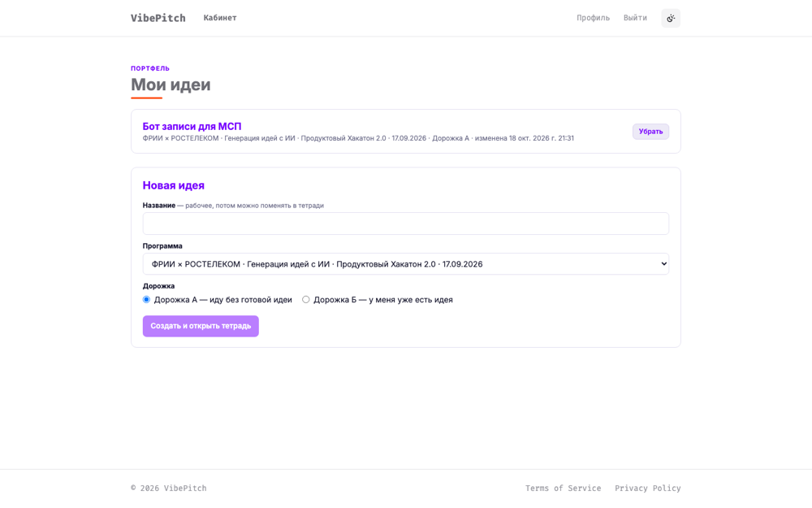Screen dimensions: 812x508
Task: Expand the Программа dropdown
Action: (405, 264)
